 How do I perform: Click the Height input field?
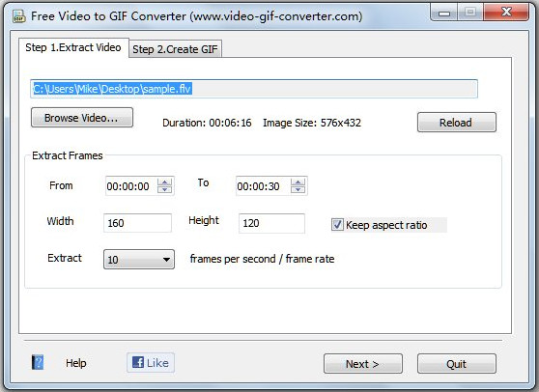[x=271, y=223]
